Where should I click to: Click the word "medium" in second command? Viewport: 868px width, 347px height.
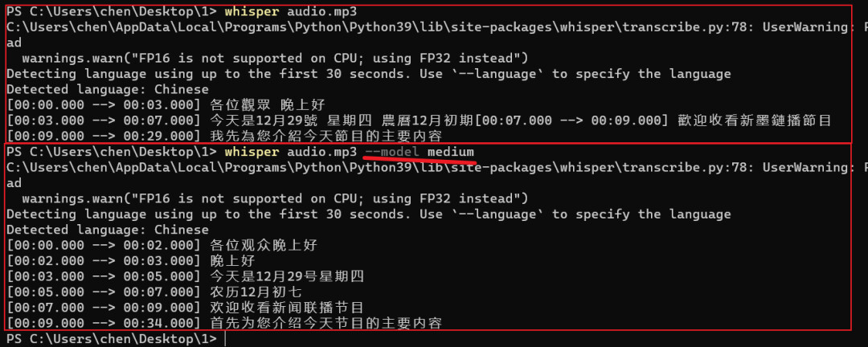tap(451, 152)
